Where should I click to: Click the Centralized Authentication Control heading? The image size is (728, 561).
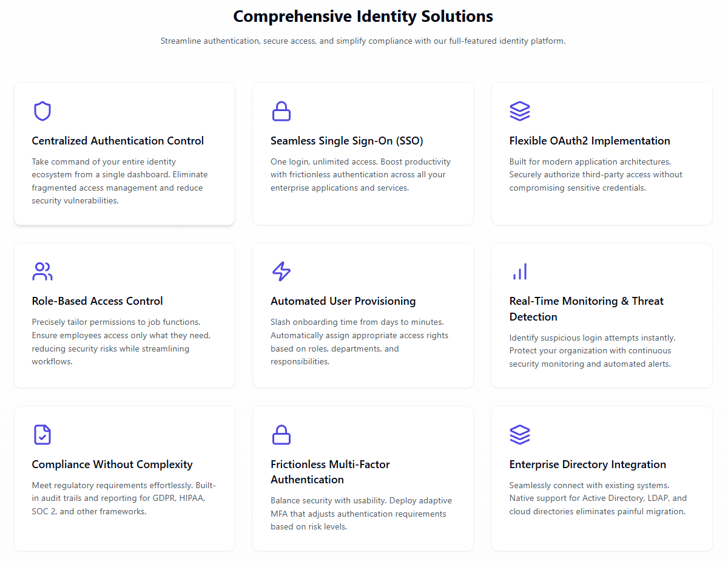(x=118, y=141)
